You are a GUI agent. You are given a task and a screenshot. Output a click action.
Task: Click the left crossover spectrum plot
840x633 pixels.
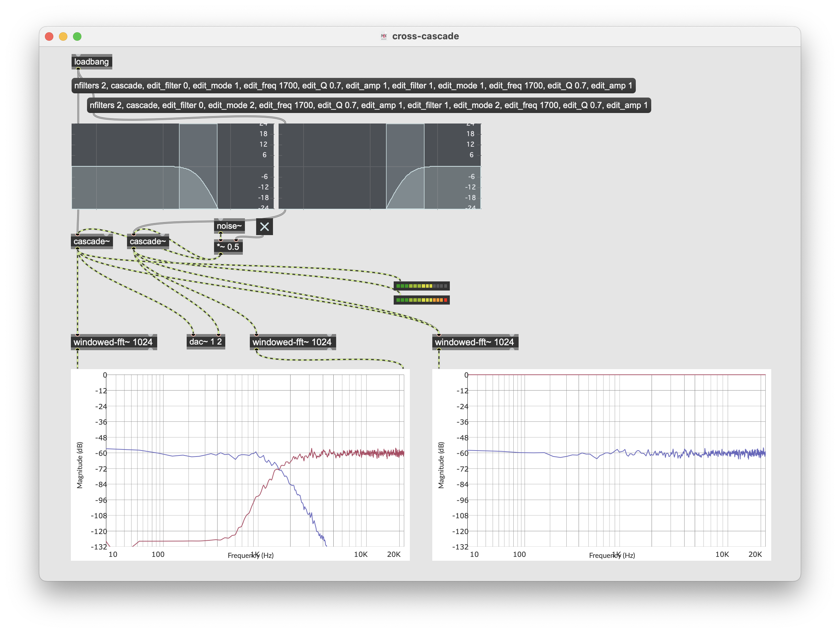[x=240, y=465]
